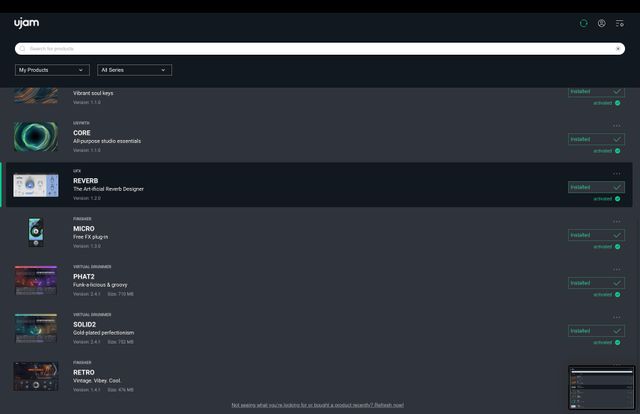Open three-dot menu for SOLID2
Image resolution: width=640 pixels, height=414 pixels.
click(x=617, y=318)
